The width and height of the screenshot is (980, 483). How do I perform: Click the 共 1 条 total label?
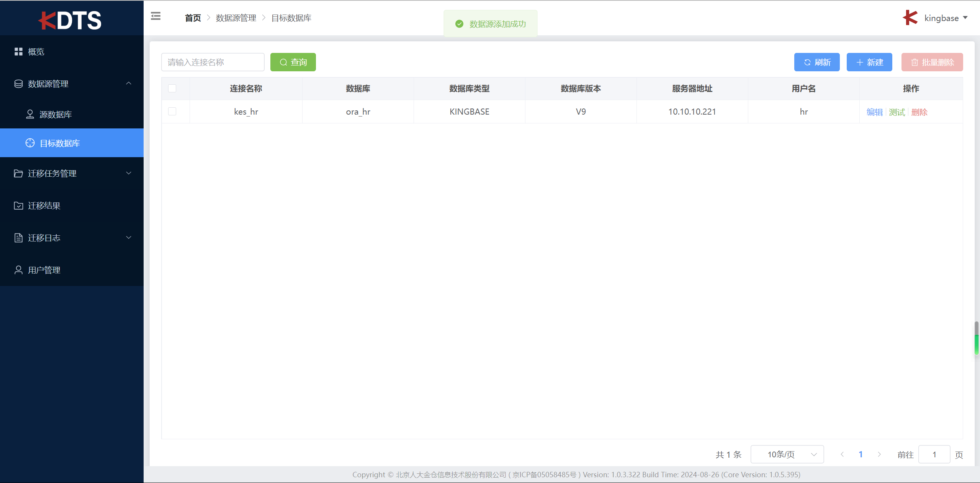click(729, 455)
